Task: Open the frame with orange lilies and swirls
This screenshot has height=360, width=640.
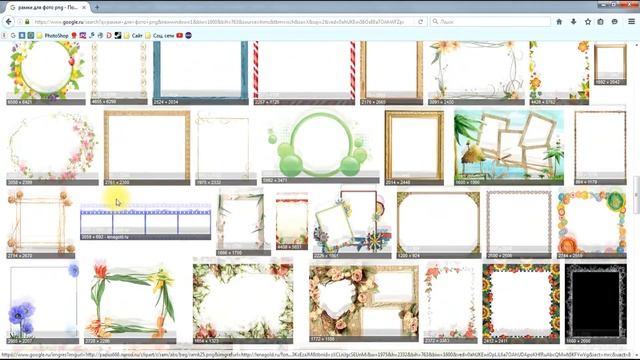Action: click(x=476, y=73)
